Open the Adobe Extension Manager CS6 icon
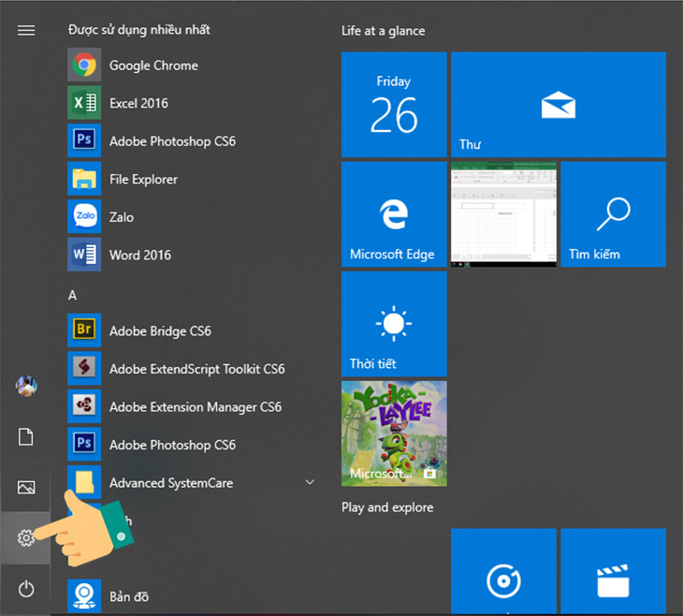The width and height of the screenshot is (683, 616). [x=84, y=406]
